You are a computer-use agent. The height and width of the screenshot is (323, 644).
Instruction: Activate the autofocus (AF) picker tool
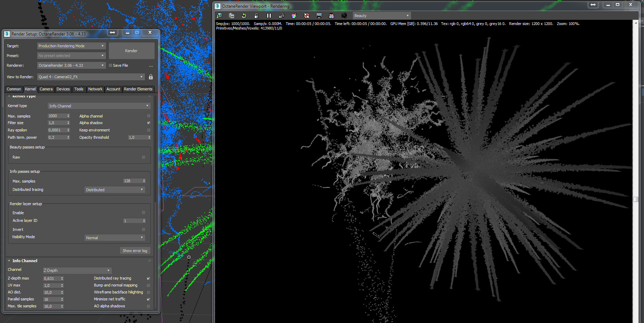(x=282, y=16)
